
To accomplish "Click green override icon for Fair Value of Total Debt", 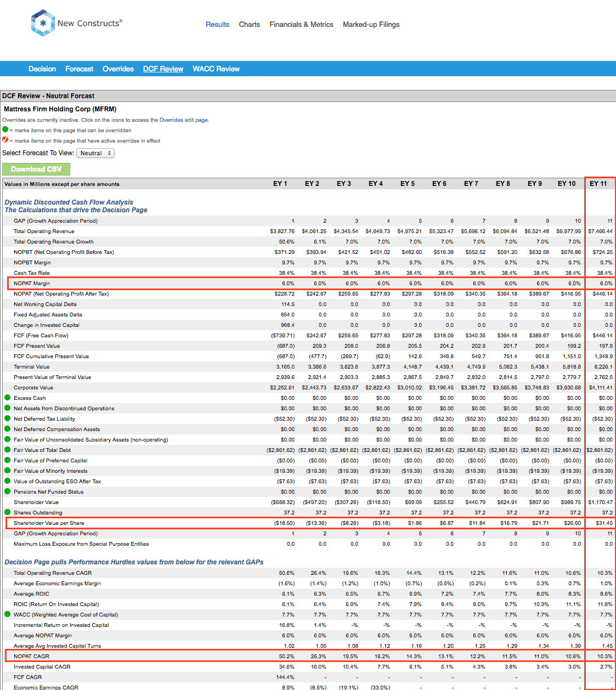I will tap(8, 450).
